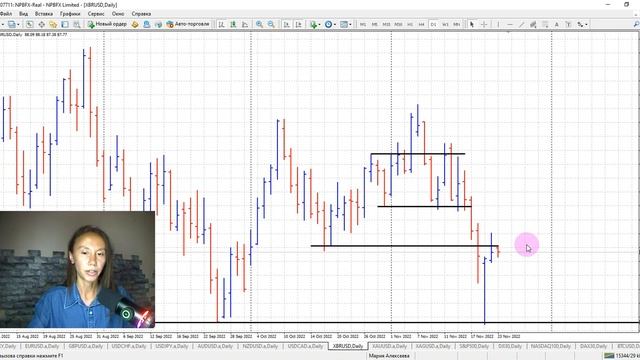
Task: Select the text label T tool
Action: tap(568, 24)
